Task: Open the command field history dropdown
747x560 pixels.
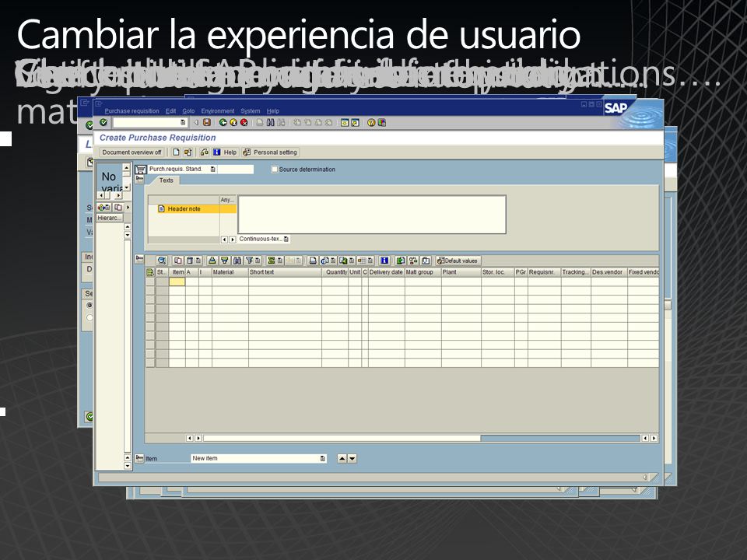Action: [182, 122]
